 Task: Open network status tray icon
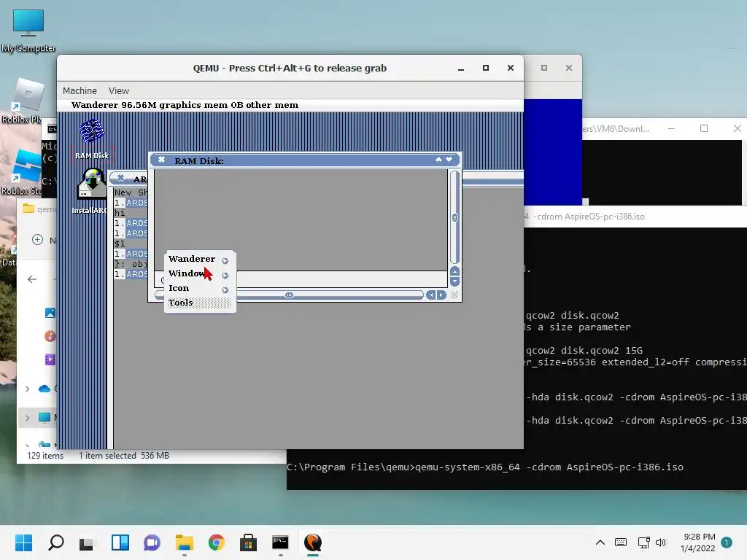tap(643, 542)
